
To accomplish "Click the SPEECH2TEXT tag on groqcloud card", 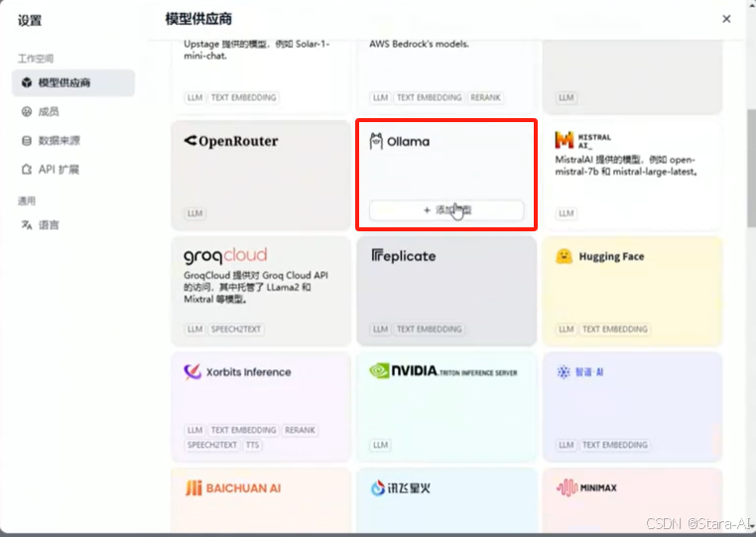I will point(236,330).
